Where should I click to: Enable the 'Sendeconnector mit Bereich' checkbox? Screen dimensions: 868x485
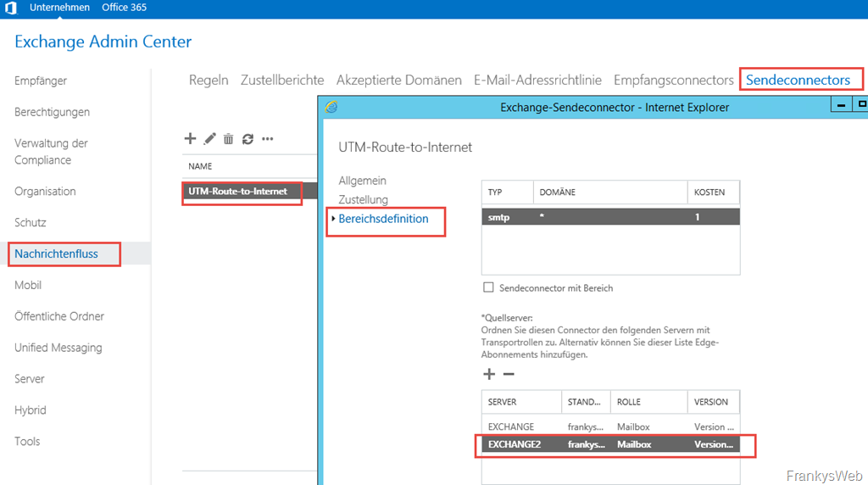click(x=487, y=288)
